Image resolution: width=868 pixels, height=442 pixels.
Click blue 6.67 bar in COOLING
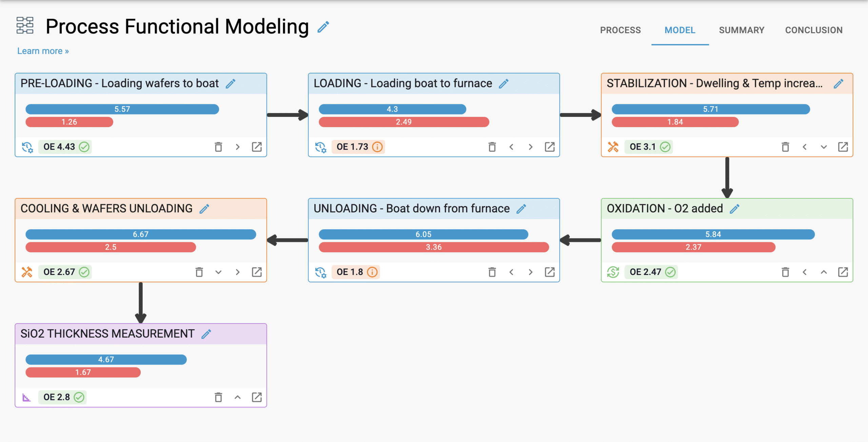pos(141,234)
